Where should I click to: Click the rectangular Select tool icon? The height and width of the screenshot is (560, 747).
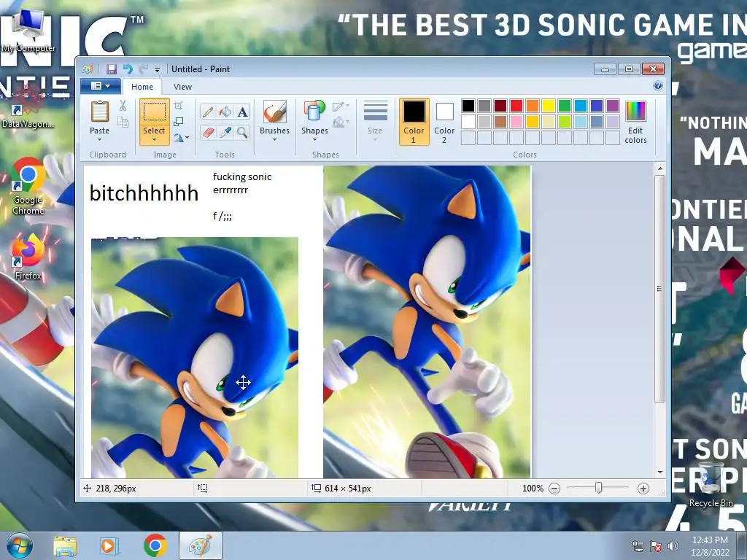coord(154,112)
